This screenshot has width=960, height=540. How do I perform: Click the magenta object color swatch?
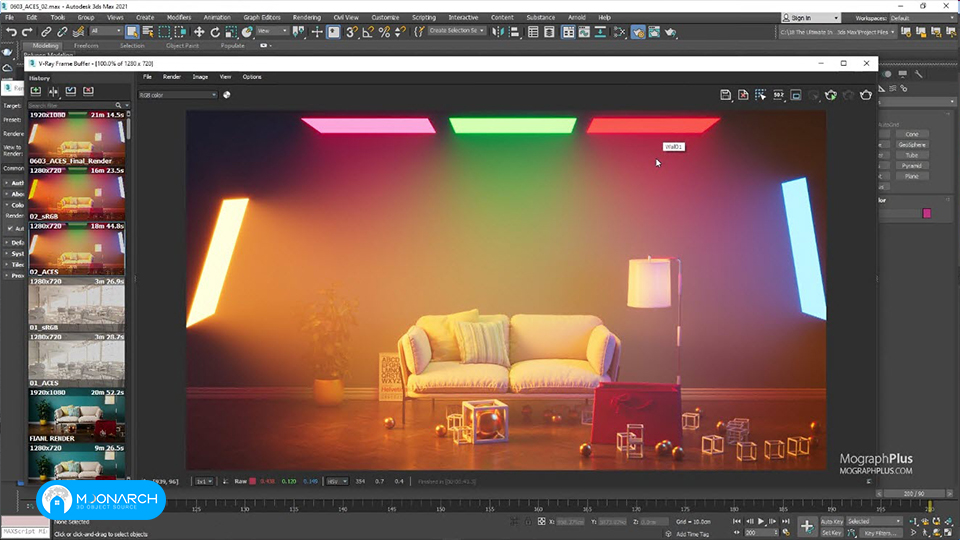point(926,213)
